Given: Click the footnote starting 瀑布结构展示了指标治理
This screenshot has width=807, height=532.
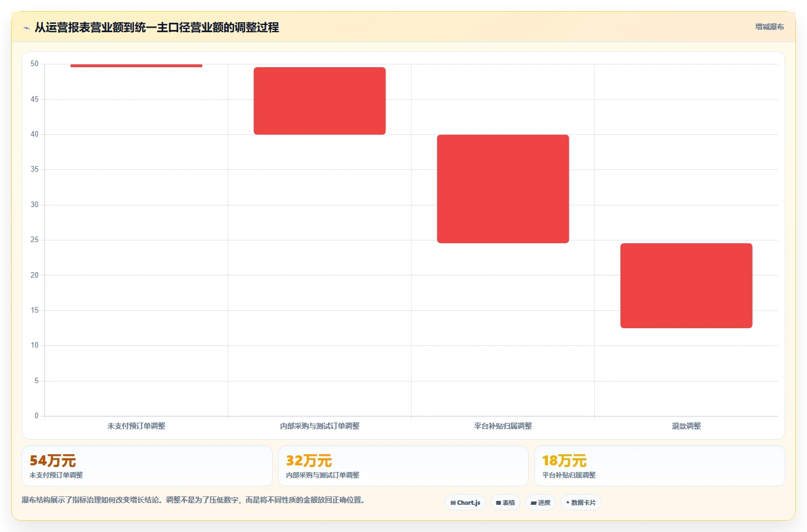Looking at the screenshot, I should click(193, 500).
